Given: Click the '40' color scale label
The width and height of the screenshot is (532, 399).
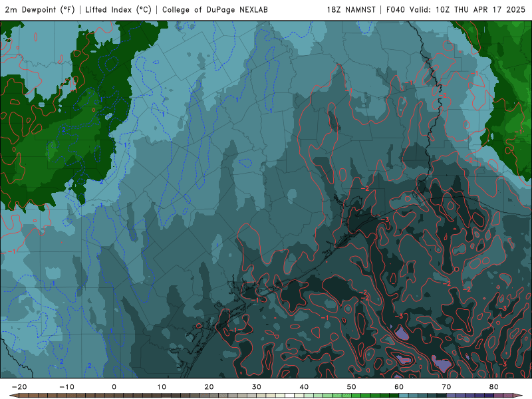Looking at the screenshot, I should pos(304,387).
